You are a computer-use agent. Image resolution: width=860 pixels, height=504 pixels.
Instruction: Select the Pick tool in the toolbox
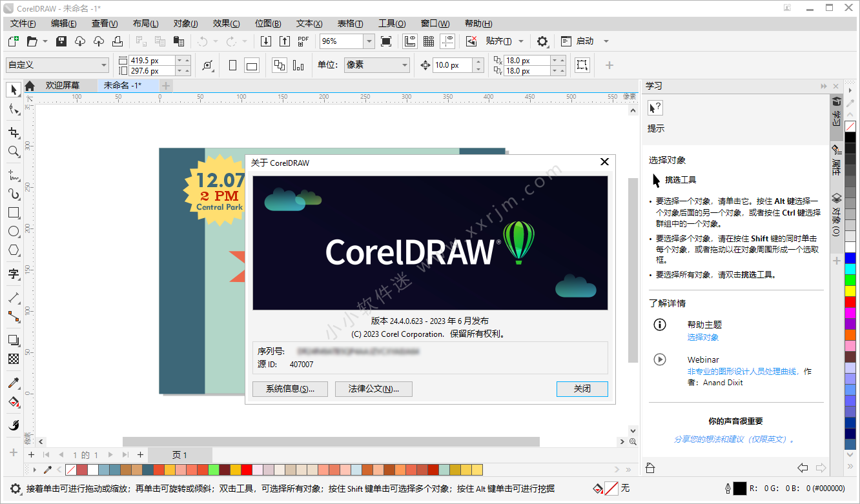13,90
